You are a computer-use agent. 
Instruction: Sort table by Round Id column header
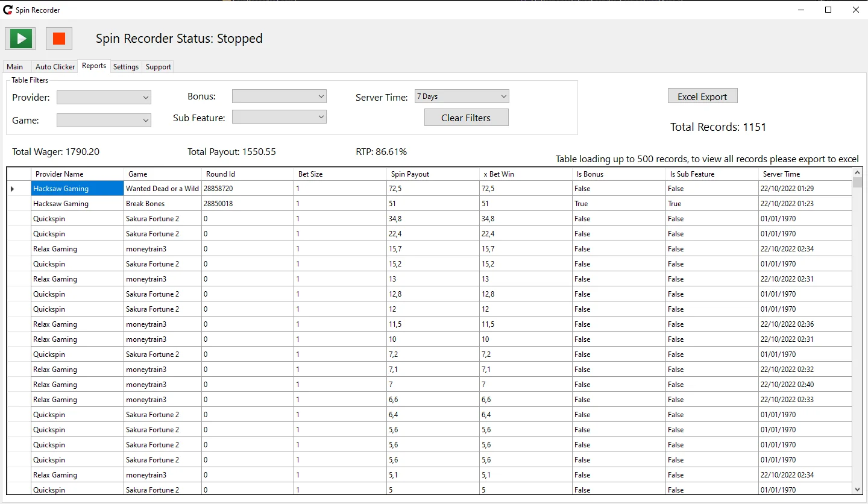pos(248,174)
